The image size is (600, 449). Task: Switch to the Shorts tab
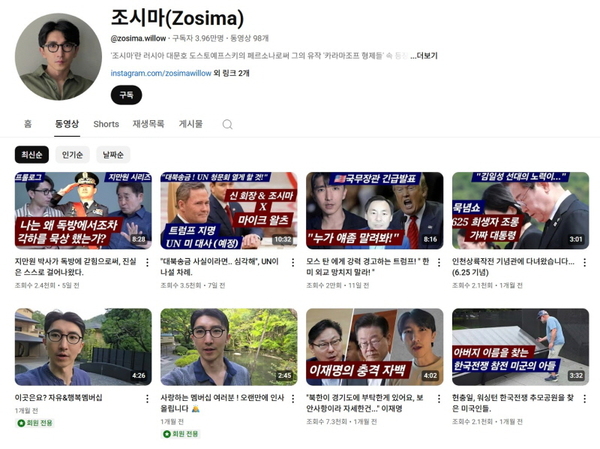(x=106, y=124)
